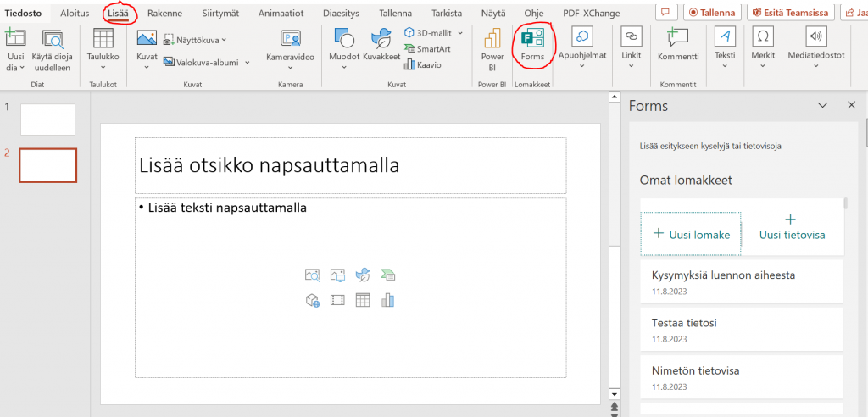The width and height of the screenshot is (868, 417).
Task: Create a new form with Uusi lomake
Action: coord(691,234)
